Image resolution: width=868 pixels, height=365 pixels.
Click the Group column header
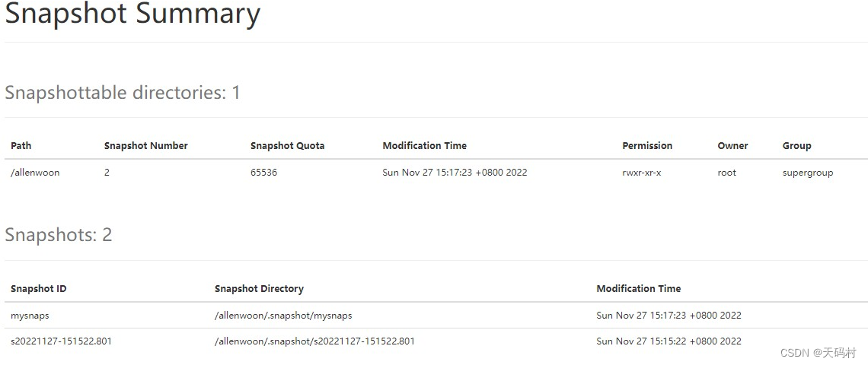point(796,145)
